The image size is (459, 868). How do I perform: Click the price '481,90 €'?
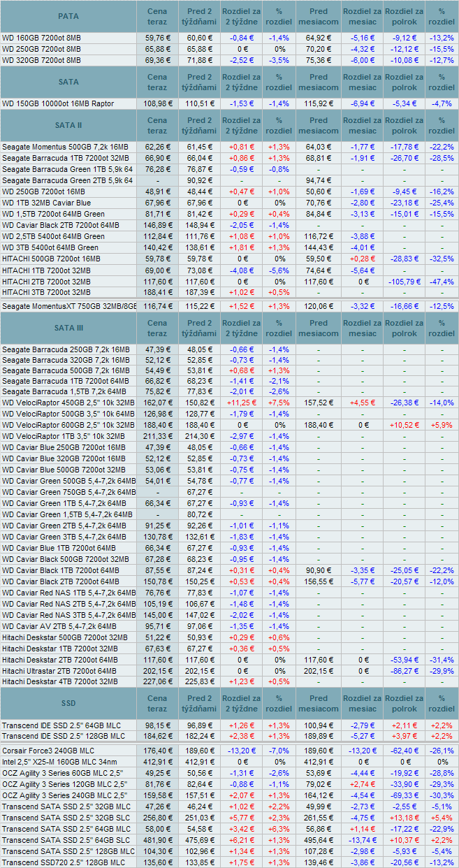tap(157, 840)
